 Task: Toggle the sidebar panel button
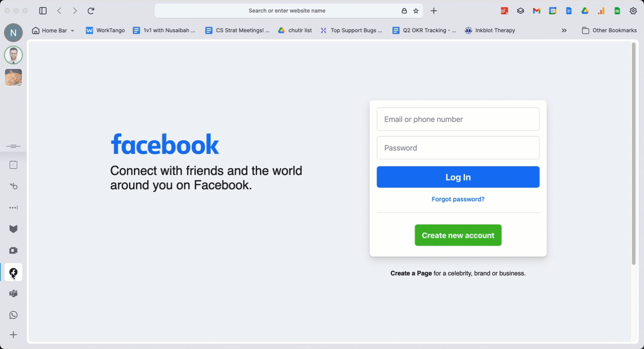tap(43, 11)
